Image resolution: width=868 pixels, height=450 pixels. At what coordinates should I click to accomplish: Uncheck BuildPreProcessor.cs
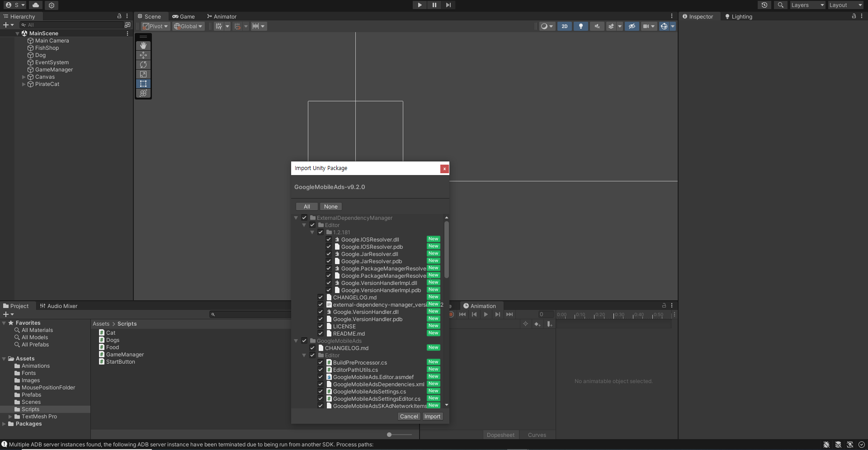[321, 363]
